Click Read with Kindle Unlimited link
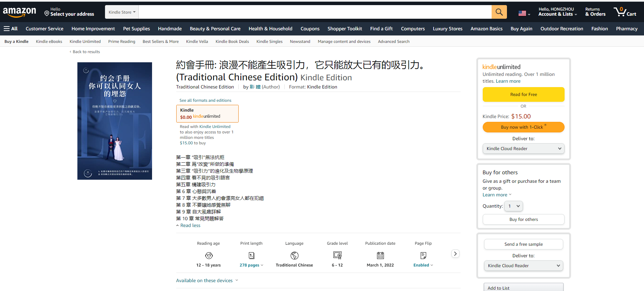The height and width of the screenshot is (291, 644). [205, 127]
